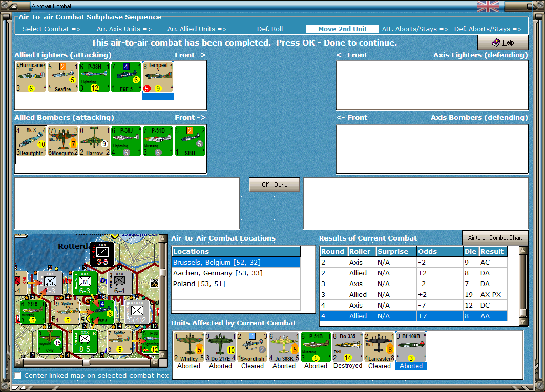Click the cleared Lancaster unit
The height and width of the screenshot is (392, 545).
tap(379, 347)
